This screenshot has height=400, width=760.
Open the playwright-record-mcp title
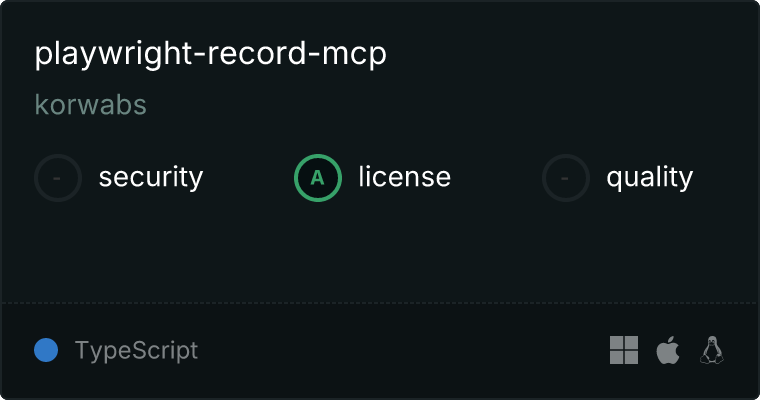[x=210, y=54]
